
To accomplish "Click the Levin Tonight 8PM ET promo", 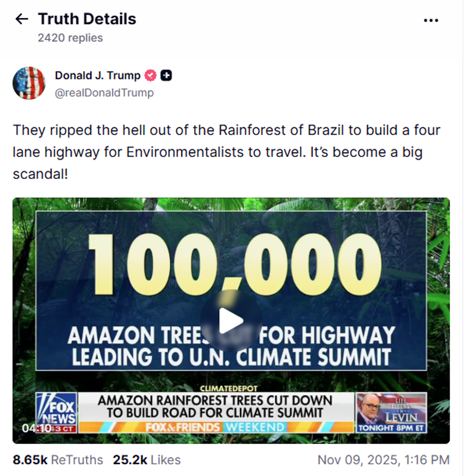I will point(391,413).
